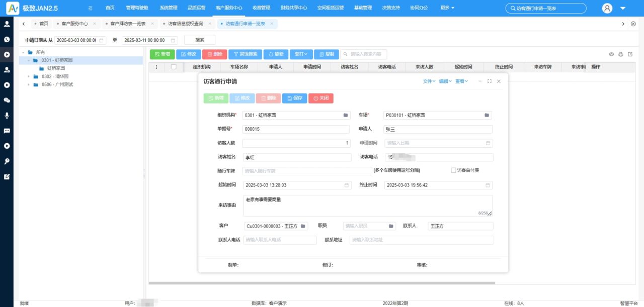The image size is (644, 307).
Task: Click the edit note icon in sidebar
Action: click(7, 176)
